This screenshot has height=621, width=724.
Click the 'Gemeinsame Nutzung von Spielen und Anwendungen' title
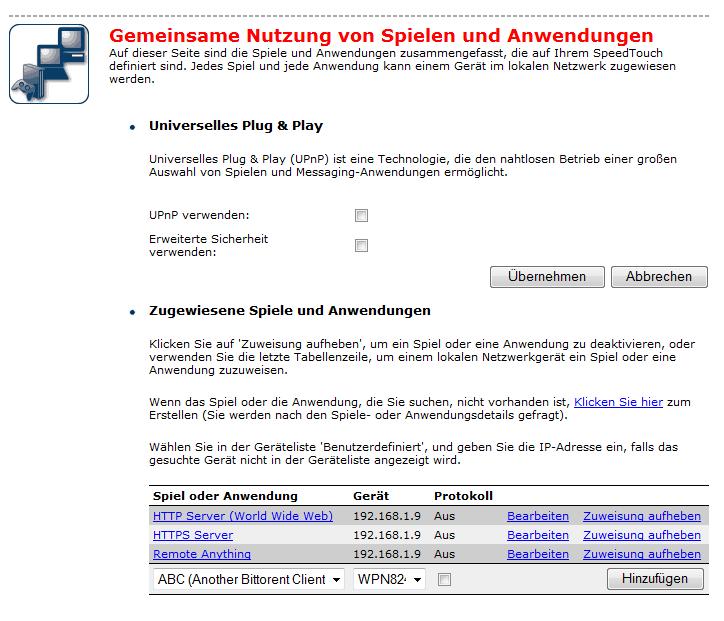click(x=381, y=36)
